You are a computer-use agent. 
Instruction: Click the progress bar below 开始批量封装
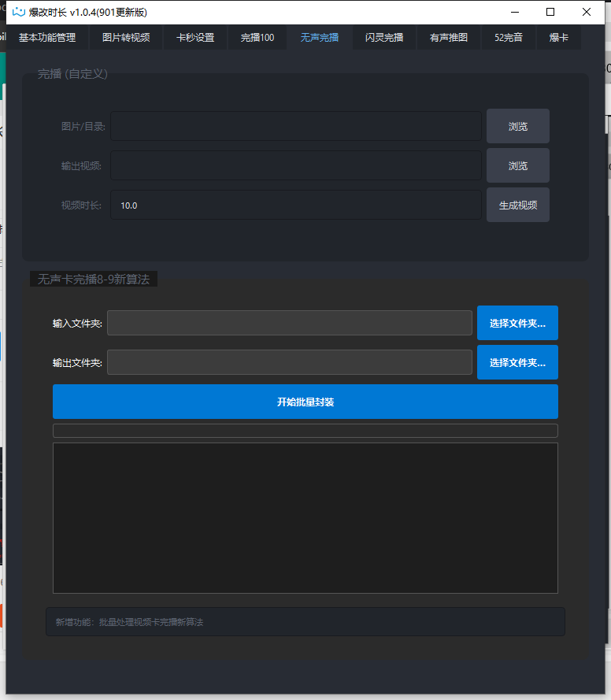click(305, 431)
